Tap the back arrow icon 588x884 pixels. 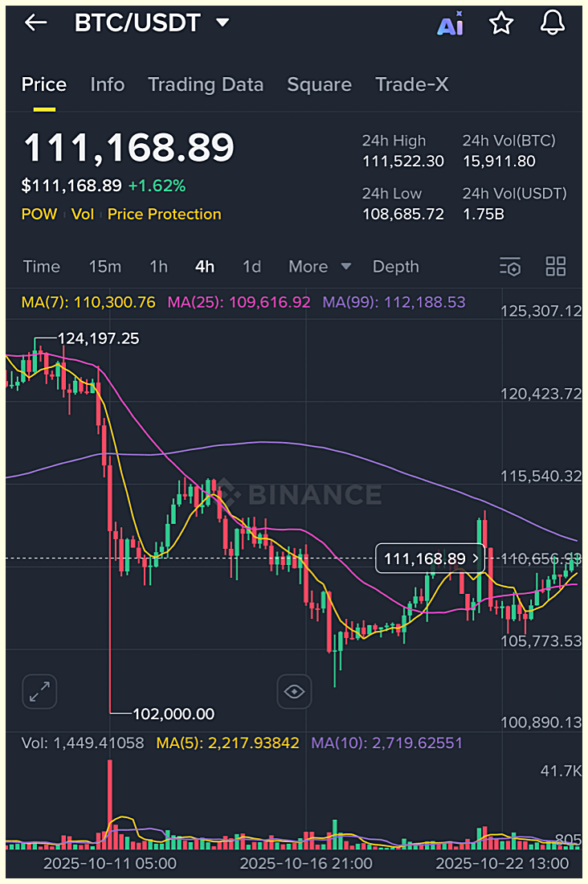36,23
